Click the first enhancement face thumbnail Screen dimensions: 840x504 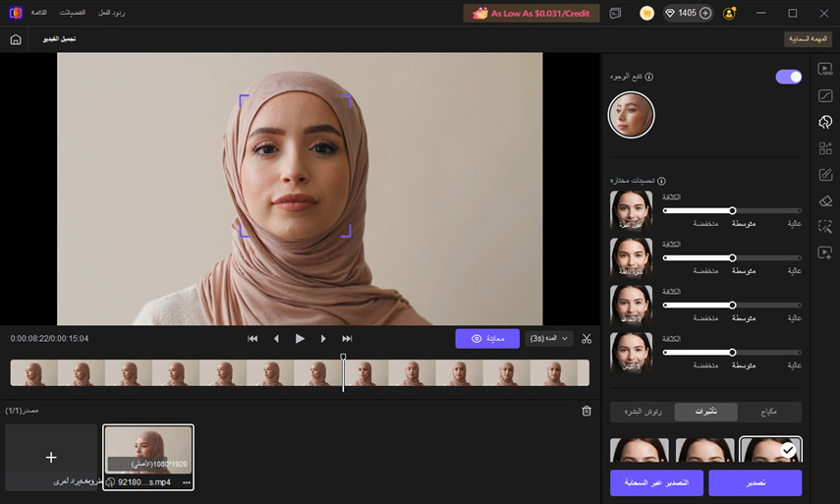tap(631, 210)
